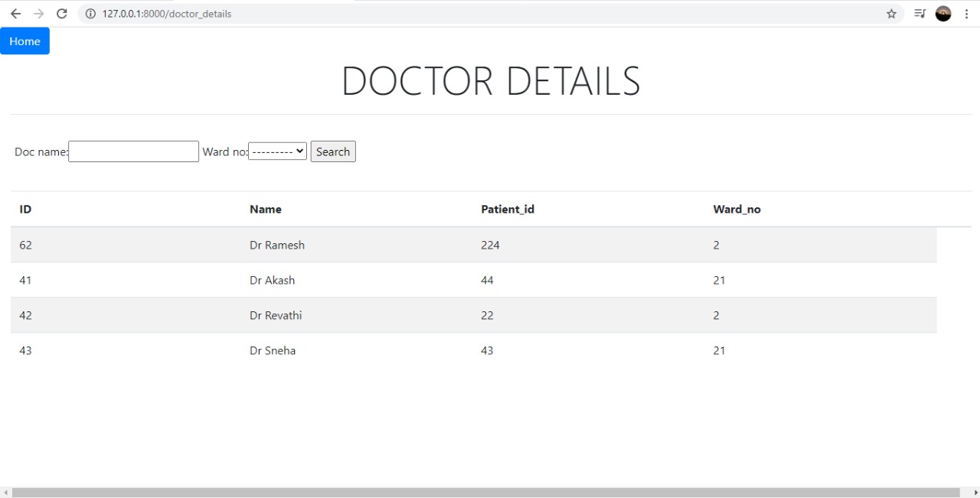Click the horizontal scrollbar at bottom
The height and width of the screenshot is (498, 980).
[x=490, y=490]
